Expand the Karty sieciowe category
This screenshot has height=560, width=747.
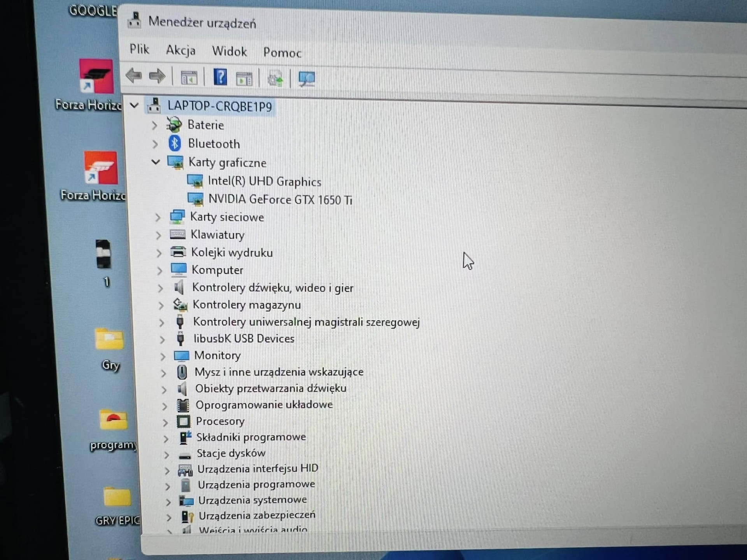(x=158, y=218)
